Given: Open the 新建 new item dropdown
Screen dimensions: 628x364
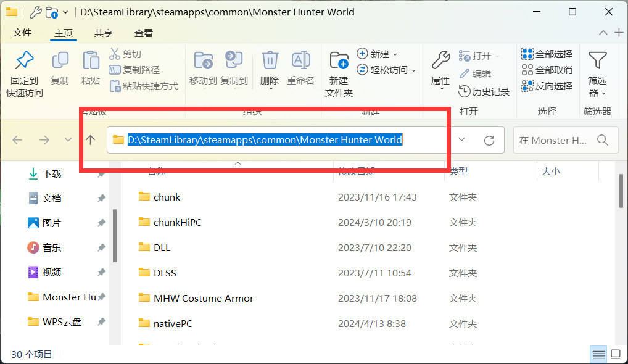Looking at the screenshot, I should [376, 54].
